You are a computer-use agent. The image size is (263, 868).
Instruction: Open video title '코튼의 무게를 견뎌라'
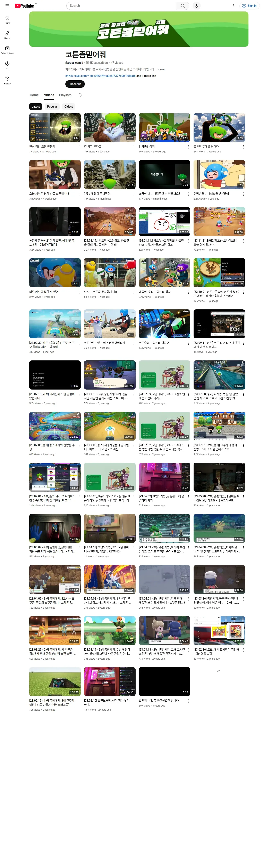pos(206,147)
